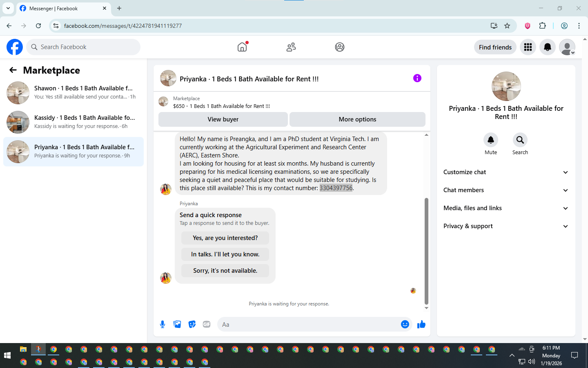Open the browser extensions puzzle icon
Image resolution: width=588 pixels, height=368 pixels.
(x=542, y=26)
